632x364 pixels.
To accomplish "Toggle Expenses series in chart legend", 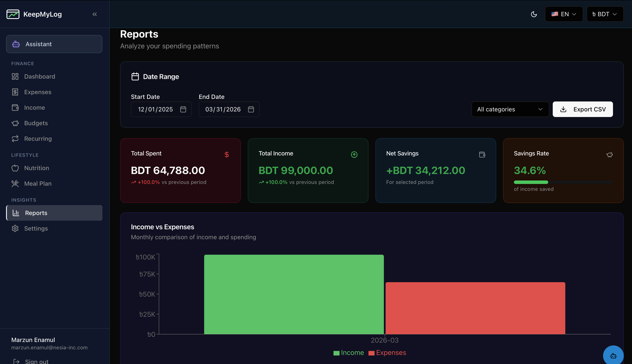I will pyautogui.click(x=387, y=353).
